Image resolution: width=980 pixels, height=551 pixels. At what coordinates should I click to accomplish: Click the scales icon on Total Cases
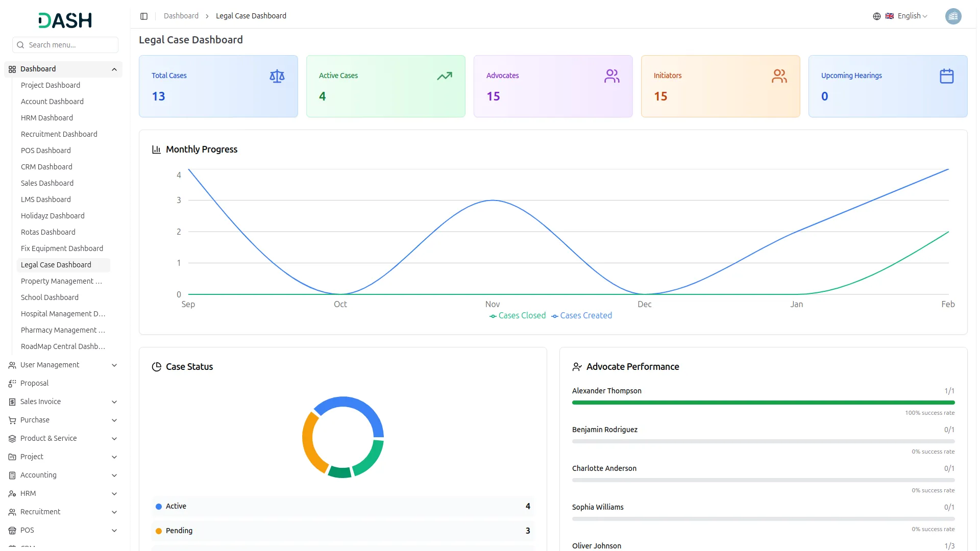click(x=277, y=77)
